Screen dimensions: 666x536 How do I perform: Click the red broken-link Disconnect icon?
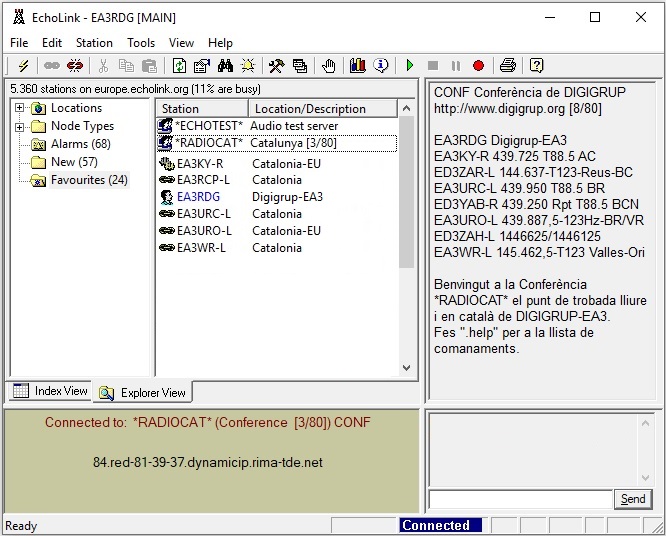75,65
